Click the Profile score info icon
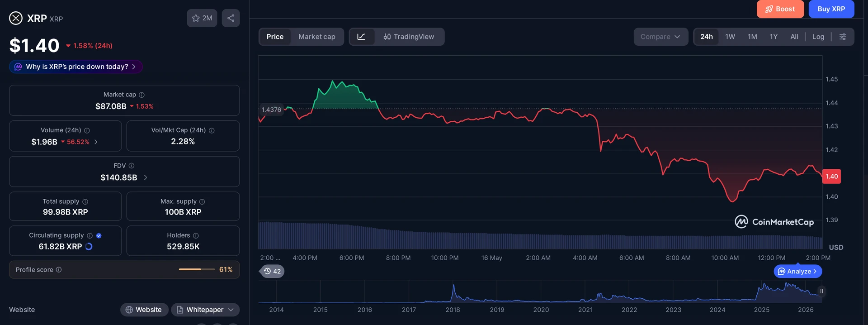Image resolution: width=868 pixels, height=325 pixels. 58,270
